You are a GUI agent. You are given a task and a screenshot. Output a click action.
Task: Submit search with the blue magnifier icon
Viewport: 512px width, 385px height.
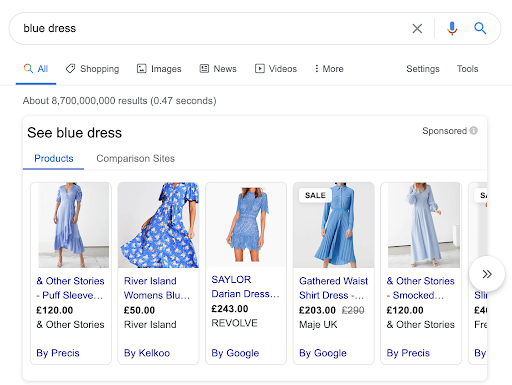click(x=480, y=28)
